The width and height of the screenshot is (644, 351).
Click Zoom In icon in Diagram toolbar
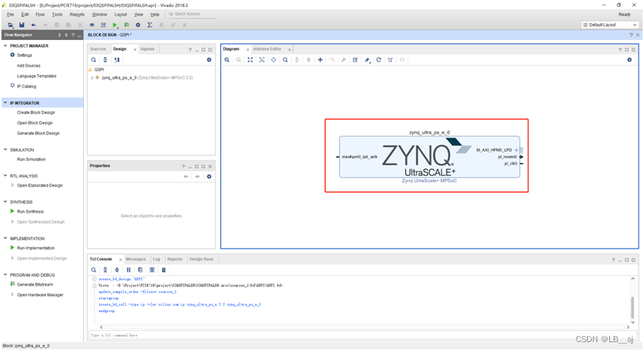click(227, 59)
